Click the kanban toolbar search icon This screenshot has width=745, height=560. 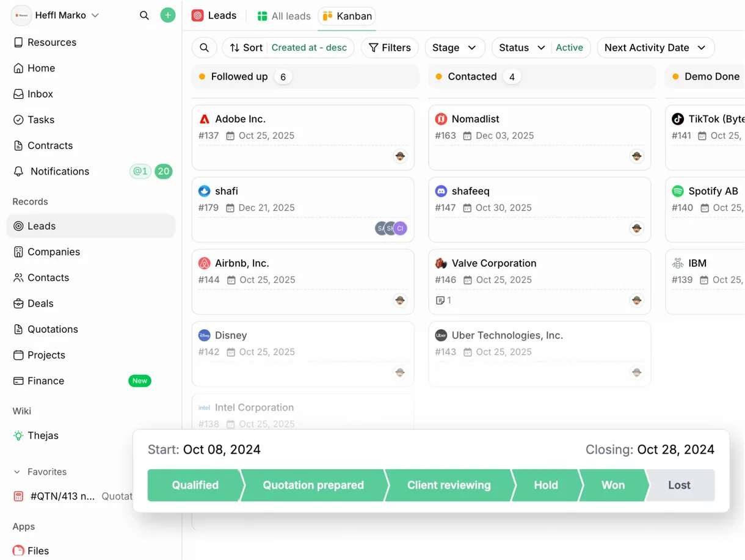pos(205,48)
